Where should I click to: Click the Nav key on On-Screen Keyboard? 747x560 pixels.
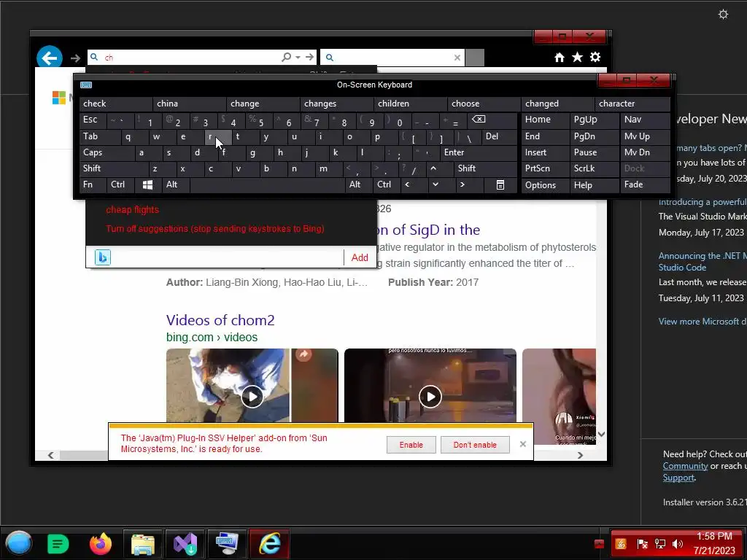pos(645,120)
